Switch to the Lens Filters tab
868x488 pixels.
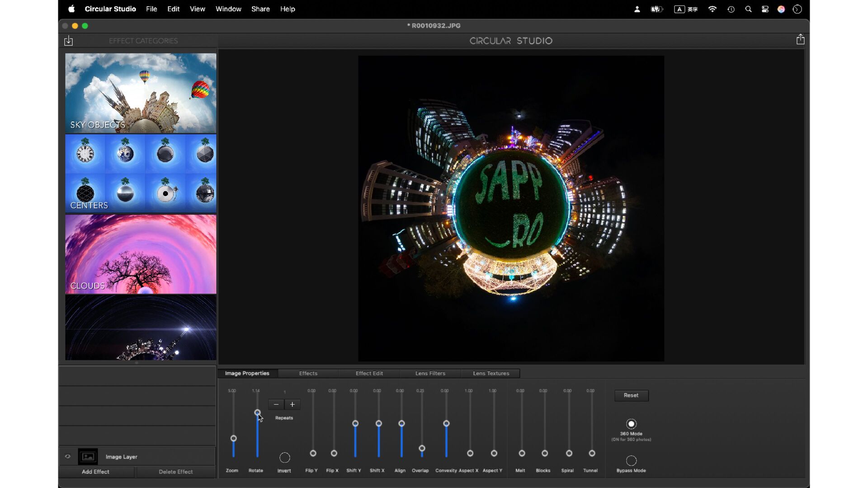point(430,373)
